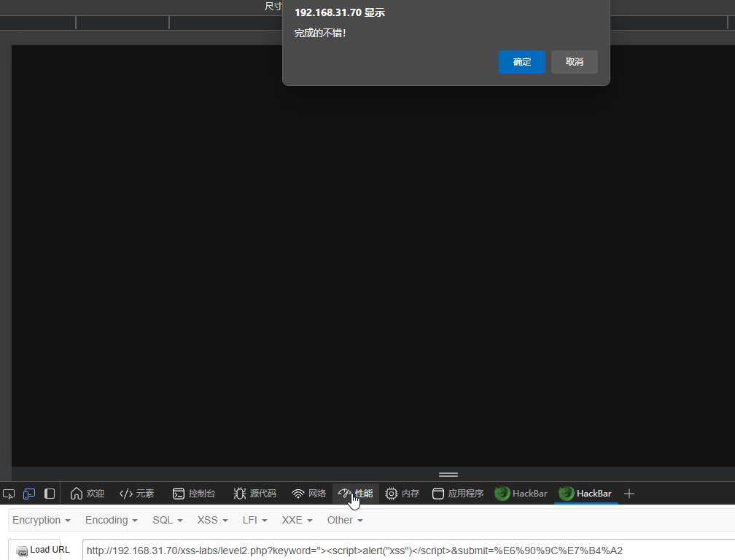The height and width of the screenshot is (560, 735).
Task: Expand the Encoding dropdown menu
Action: [111, 520]
